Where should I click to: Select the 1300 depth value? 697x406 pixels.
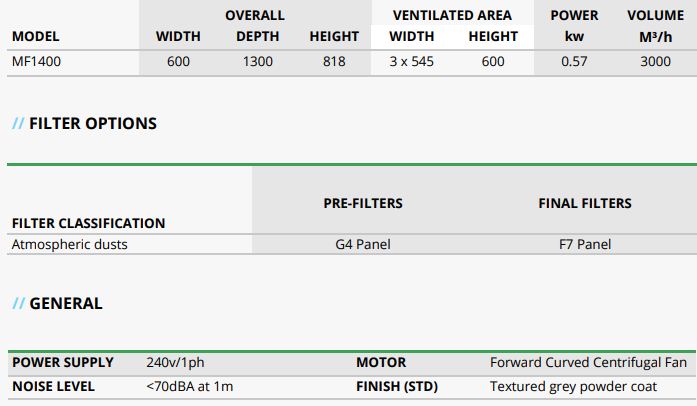pyautogui.click(x=258, y=62)
